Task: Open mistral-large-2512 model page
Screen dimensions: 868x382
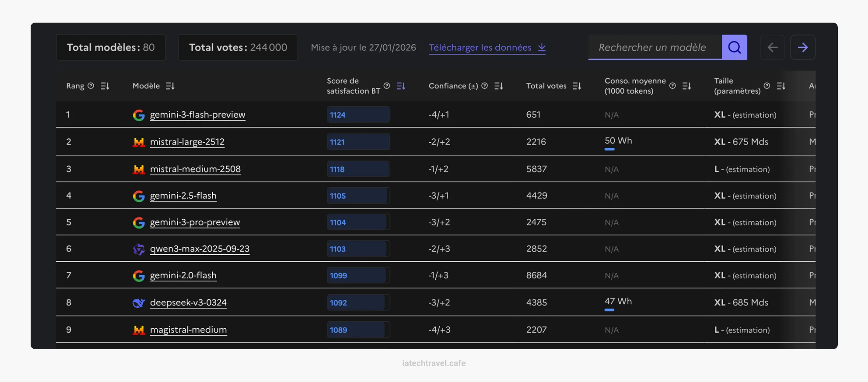Action: 187,142
